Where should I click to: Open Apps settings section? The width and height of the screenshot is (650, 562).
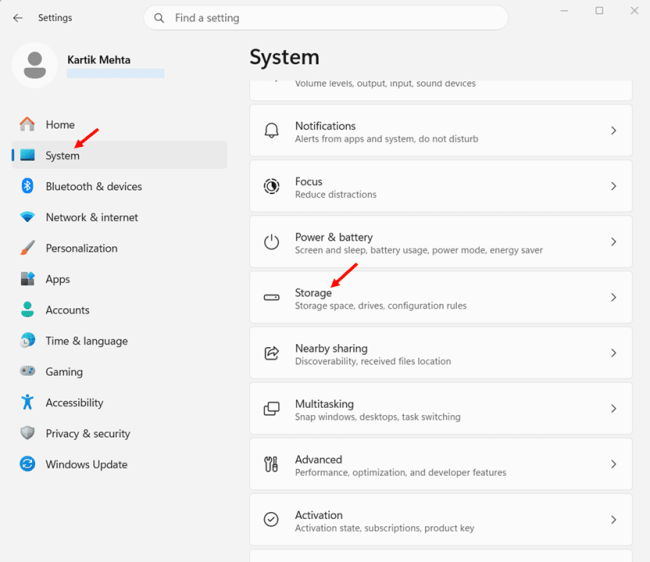119,279
